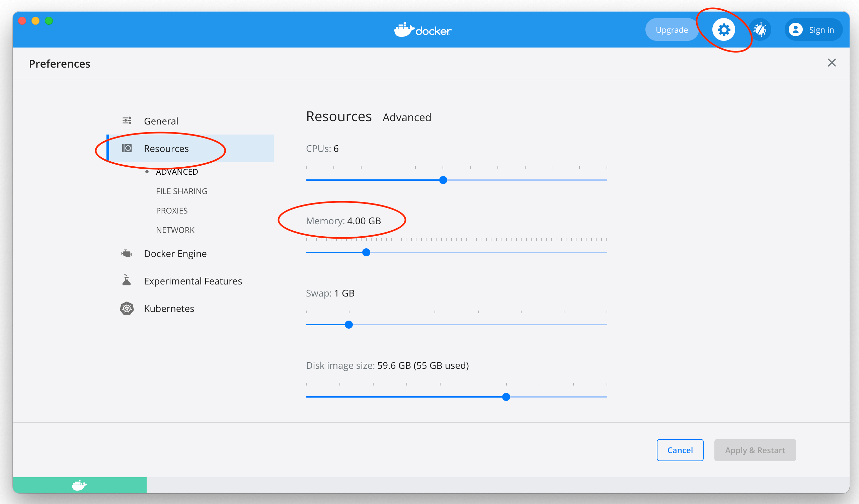Click the Docker logo in the header
This screenshot has width=859, height=504.
423,30
